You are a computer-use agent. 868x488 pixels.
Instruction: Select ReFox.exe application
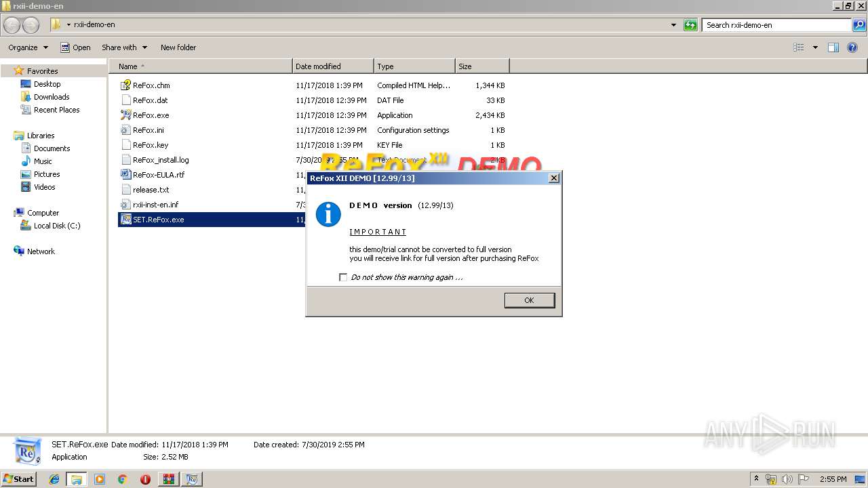click(x=151, y=115)
